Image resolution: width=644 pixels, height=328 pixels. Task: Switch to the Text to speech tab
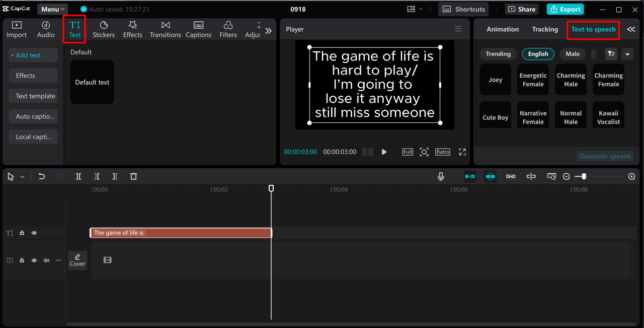pyautogui.click(x=593, y=29)
